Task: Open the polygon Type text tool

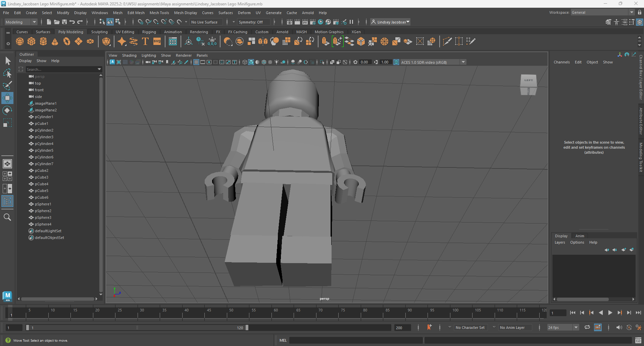Action: pos(145,42)
